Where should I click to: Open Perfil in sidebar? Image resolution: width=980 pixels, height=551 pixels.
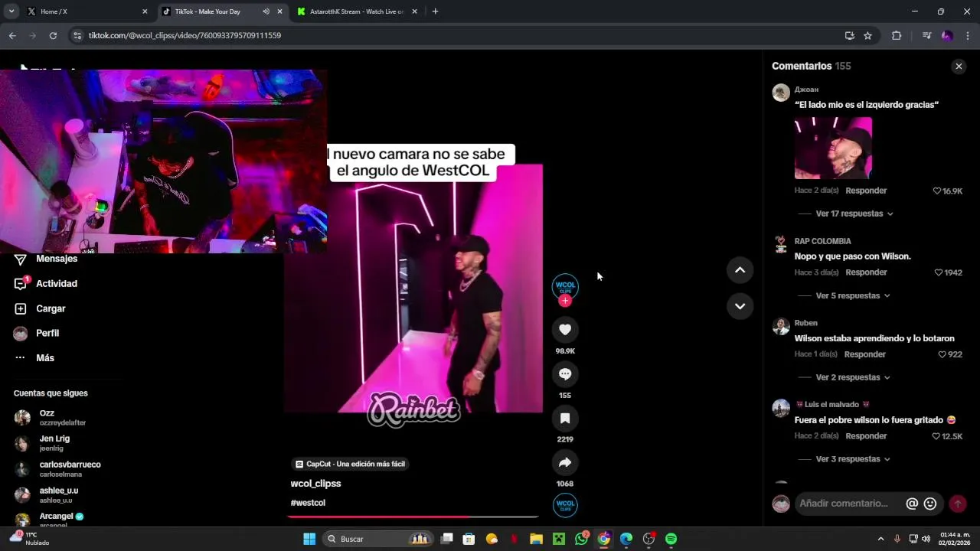(46, 334)
